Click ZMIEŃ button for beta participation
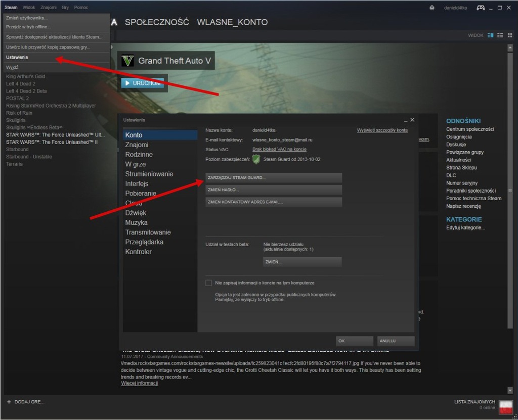Viewport: 518px width, 420px height. (x=303, y=262)
